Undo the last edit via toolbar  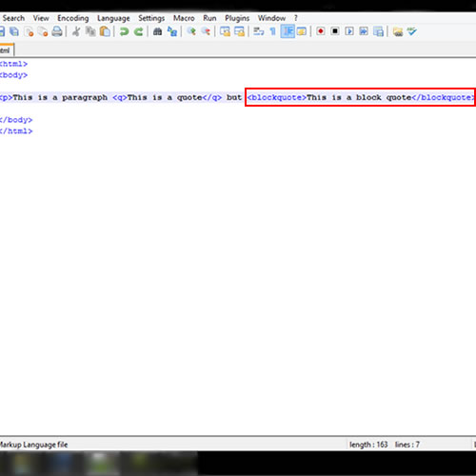pyautogui.click(x=124, y=31)
